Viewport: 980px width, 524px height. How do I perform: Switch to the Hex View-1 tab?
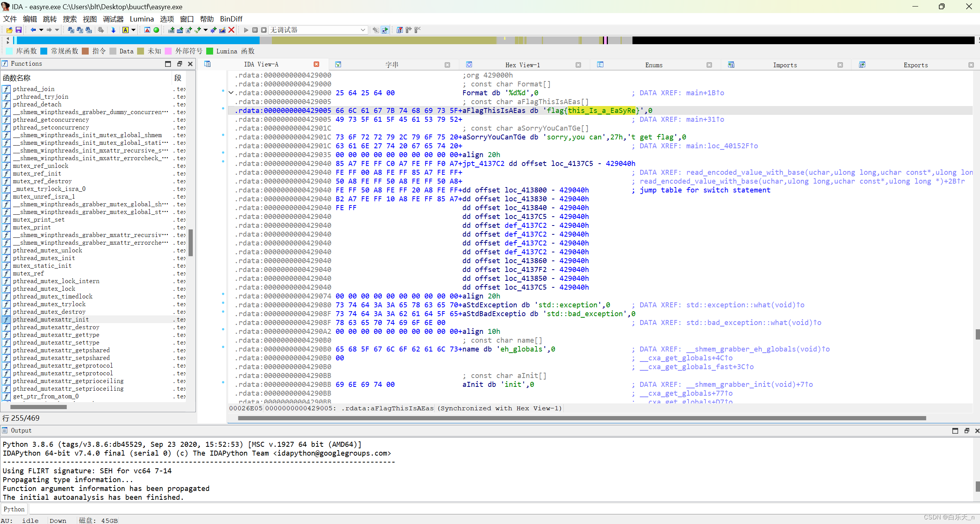(522, 64)
